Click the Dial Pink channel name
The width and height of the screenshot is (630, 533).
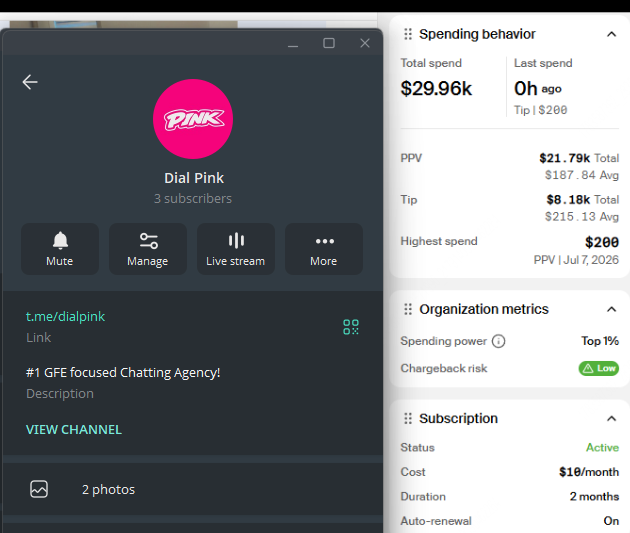pyautogui.click(x=194, y=178)
